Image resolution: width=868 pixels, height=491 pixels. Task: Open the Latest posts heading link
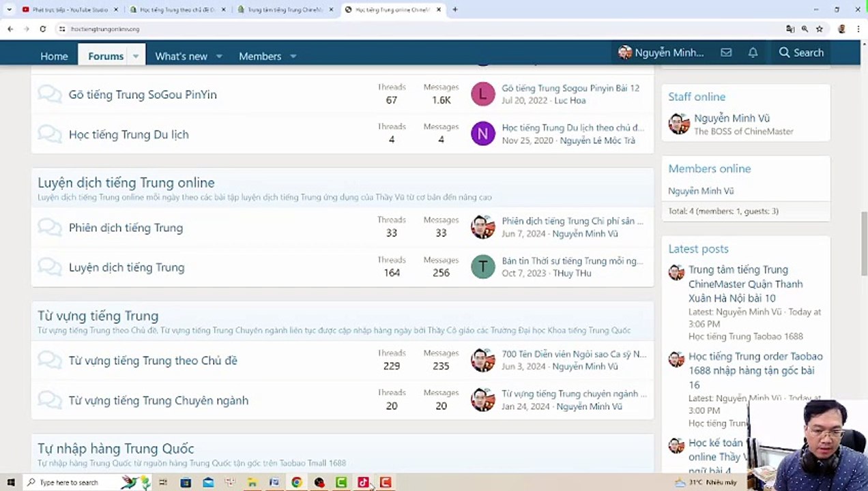[698, 249]
